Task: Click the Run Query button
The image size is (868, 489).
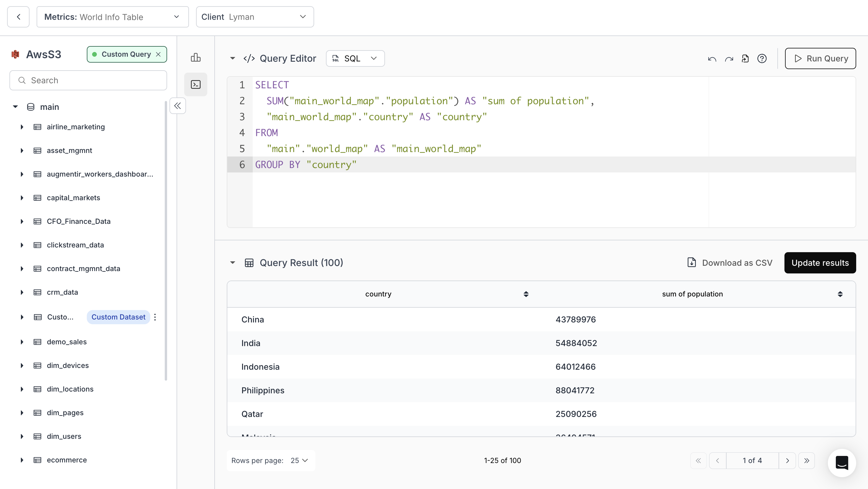Action: click(x=820, y=59)
